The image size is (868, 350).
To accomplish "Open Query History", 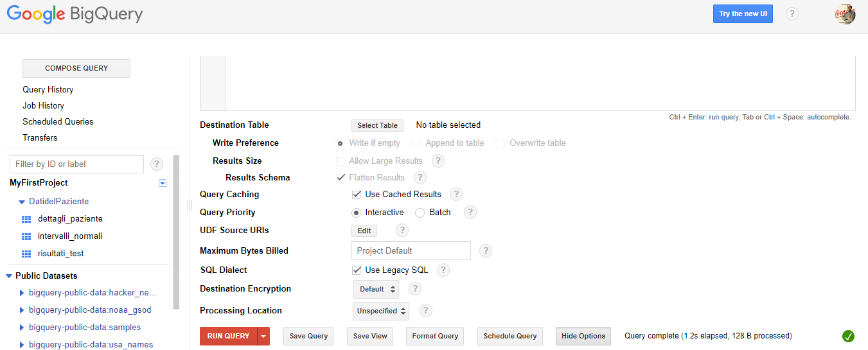I will click(x=48, y=89).
